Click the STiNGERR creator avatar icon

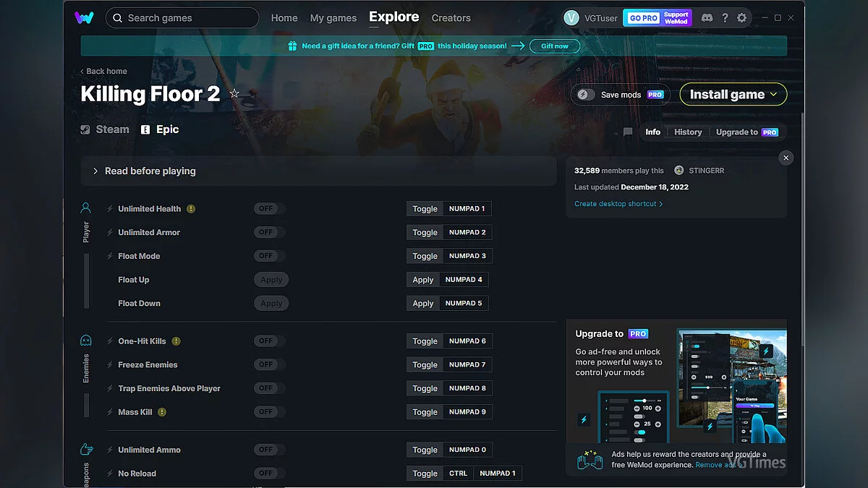[x=678, y=171]
